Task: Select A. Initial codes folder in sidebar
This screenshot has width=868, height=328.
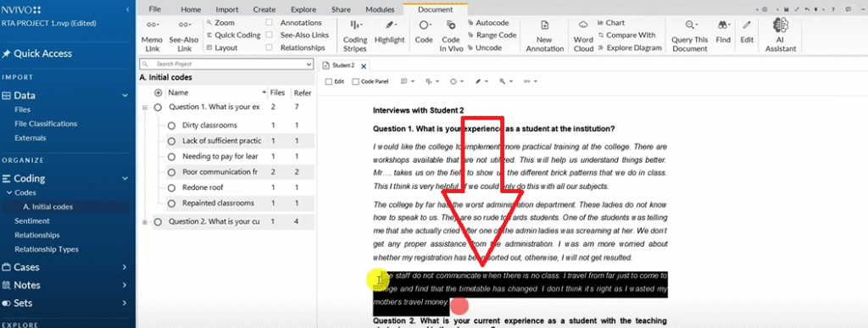Action: tap(48, 207)
